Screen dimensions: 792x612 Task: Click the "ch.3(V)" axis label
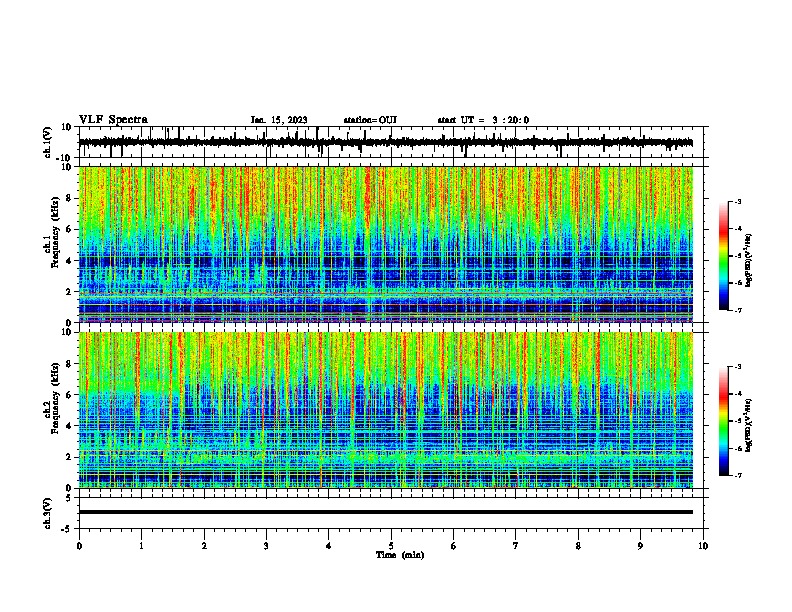point(48,513)
